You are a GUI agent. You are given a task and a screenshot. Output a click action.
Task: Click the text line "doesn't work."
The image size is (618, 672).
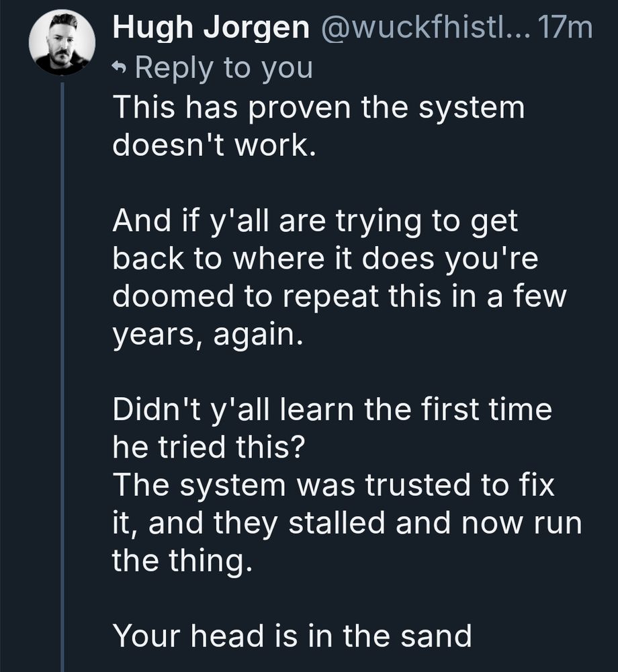[213, 146]
